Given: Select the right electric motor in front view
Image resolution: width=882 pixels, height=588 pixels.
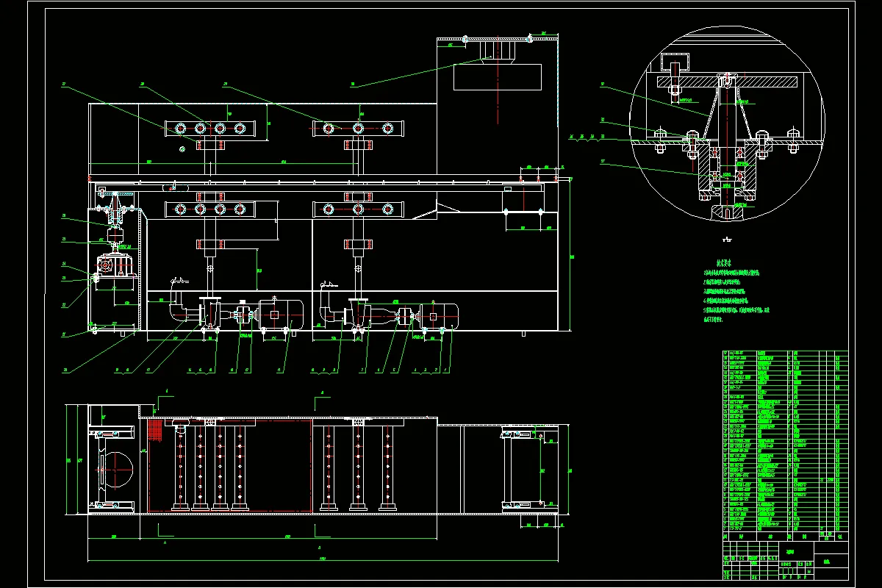Looking at the screenshot, I should 438,316.
